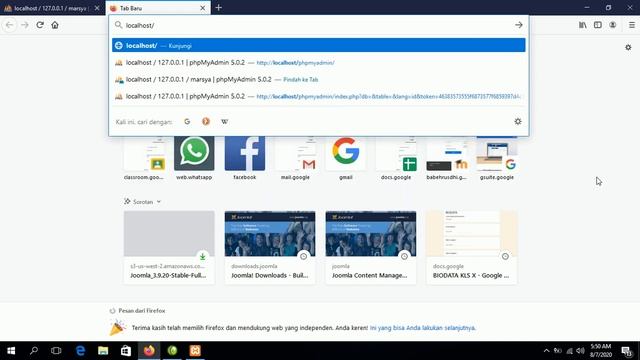640x360 pixels.
Task: Open the mail.google top site tile
Action: pos(295,158)
